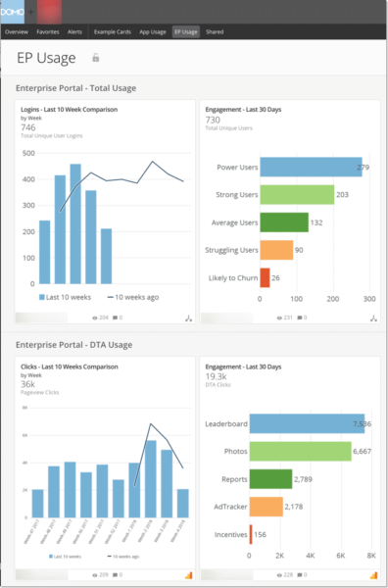The height and width of the screenshot is (588, 388).
Task: Toggle '10 weeks ago' legend on Logins chart
Action: click(133, 297)
